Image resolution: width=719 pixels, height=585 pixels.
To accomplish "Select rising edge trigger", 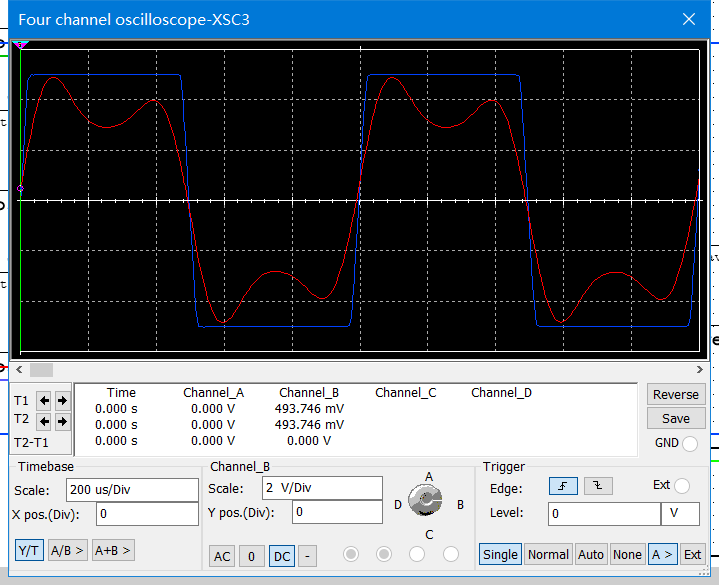I will [x=563, y=486].
